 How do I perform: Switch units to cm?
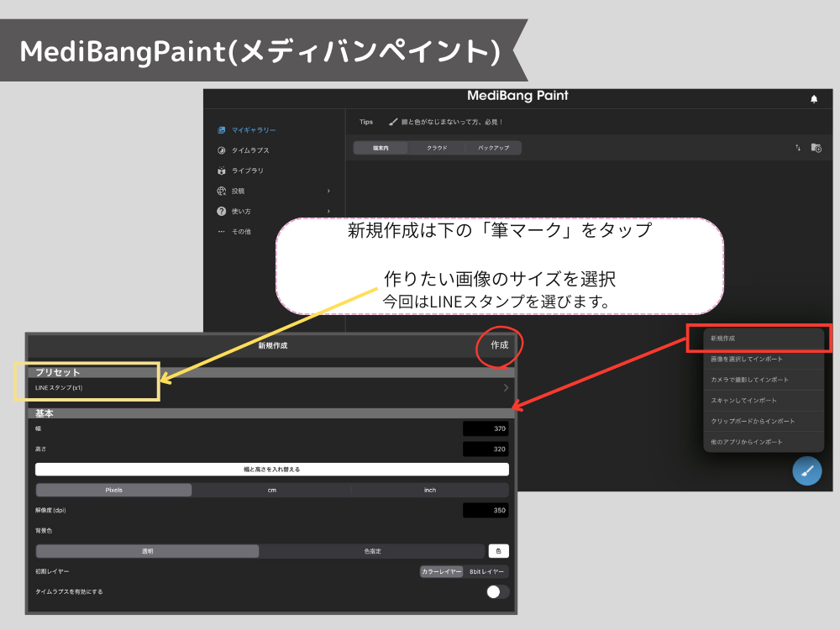271,490
